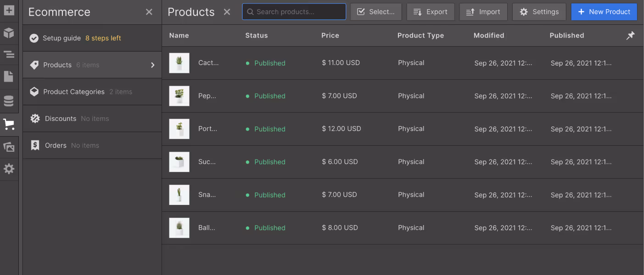The image size is (644, 275).
Task: Open the Components panel
Action: click(9, 33)
